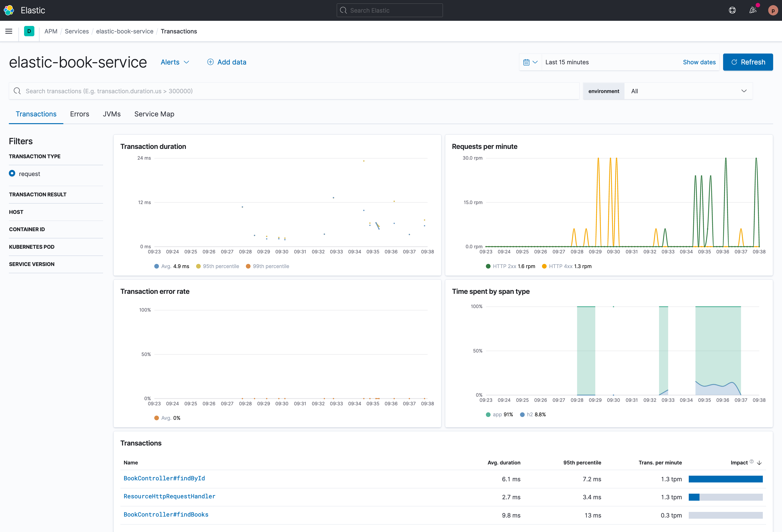Open the help menu icon
782x532 pixels.
click(x=732, y=11)
